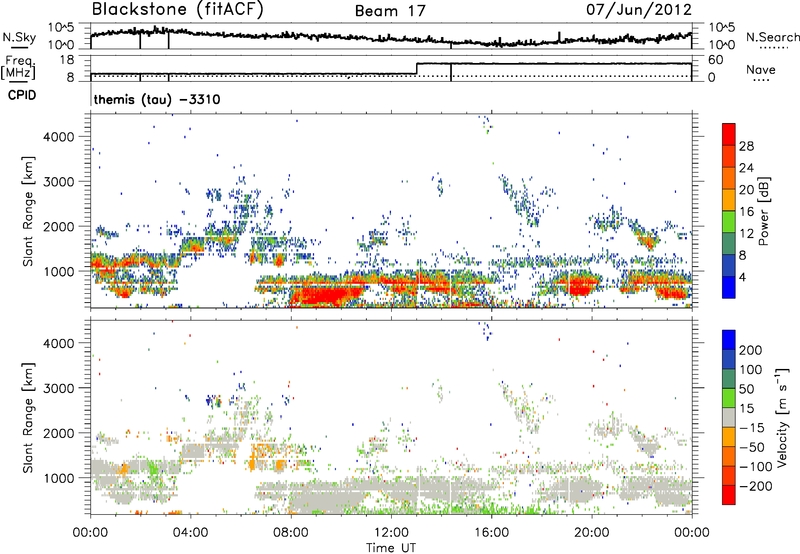This screenshot has width=800, height=554.
Task: Click the 4000 tick on the power panel axis
Action: click(x=58, y=137)
